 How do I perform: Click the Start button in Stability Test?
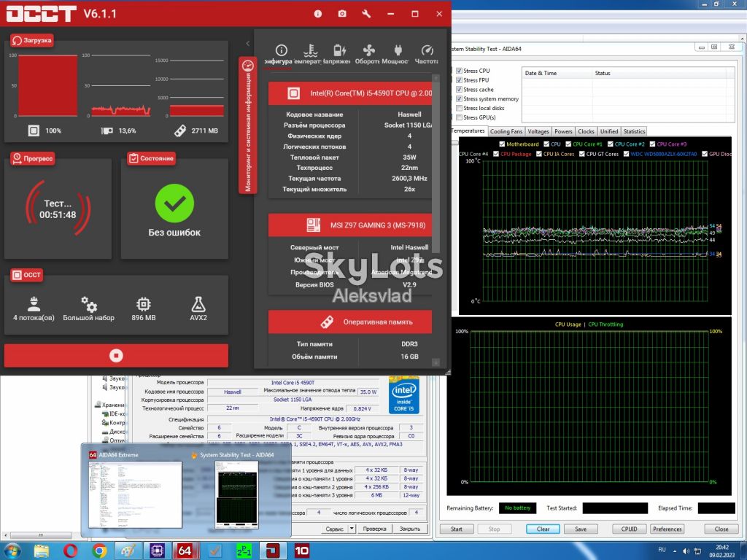click(457, 529)
